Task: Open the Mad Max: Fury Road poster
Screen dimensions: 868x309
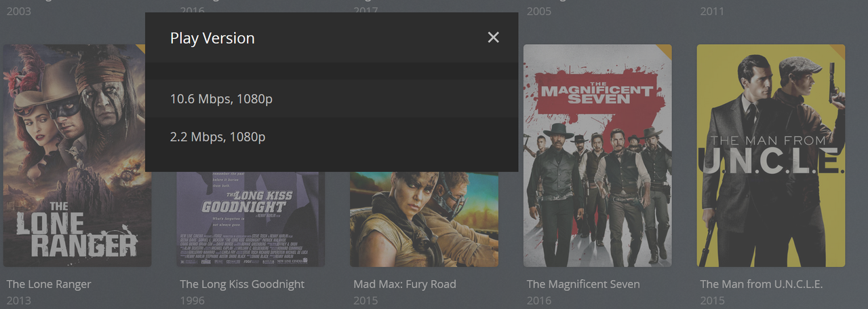Action: pos(424,219)
